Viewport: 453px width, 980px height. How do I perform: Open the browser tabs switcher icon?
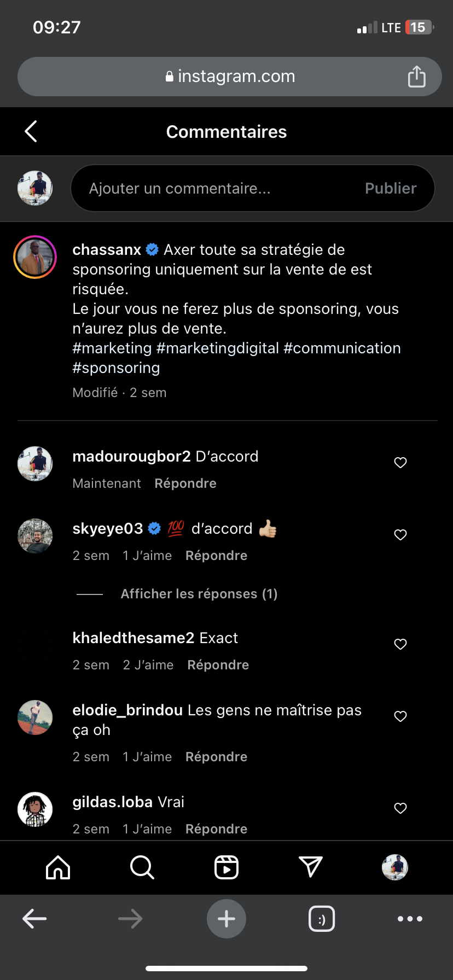pyautogui.click(x=322, y=919)
